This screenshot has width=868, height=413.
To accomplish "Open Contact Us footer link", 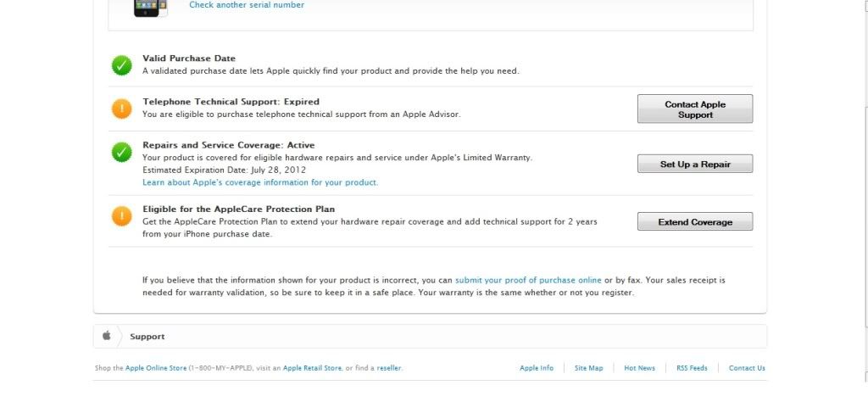I will (747, 368).
